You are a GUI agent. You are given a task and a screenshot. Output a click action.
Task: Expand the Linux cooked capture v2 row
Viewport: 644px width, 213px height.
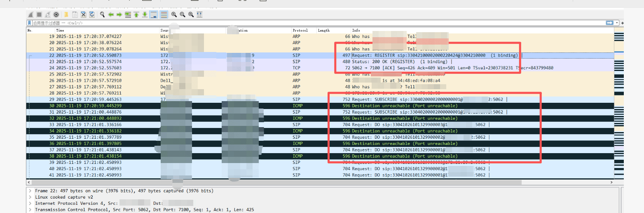pos(30,197)
